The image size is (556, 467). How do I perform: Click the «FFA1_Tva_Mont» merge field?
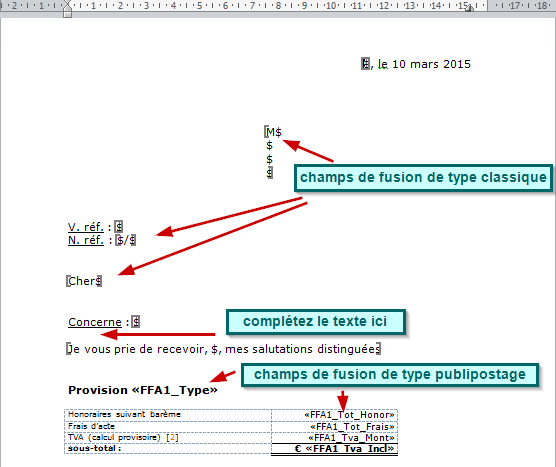point(351,438)
